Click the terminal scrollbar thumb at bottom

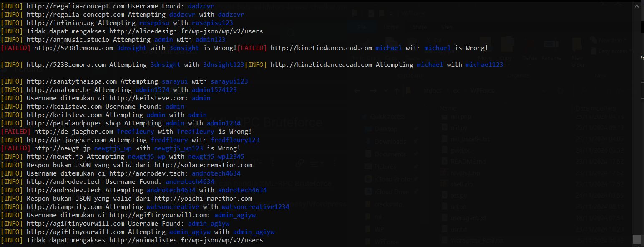[x=636, y=239]
